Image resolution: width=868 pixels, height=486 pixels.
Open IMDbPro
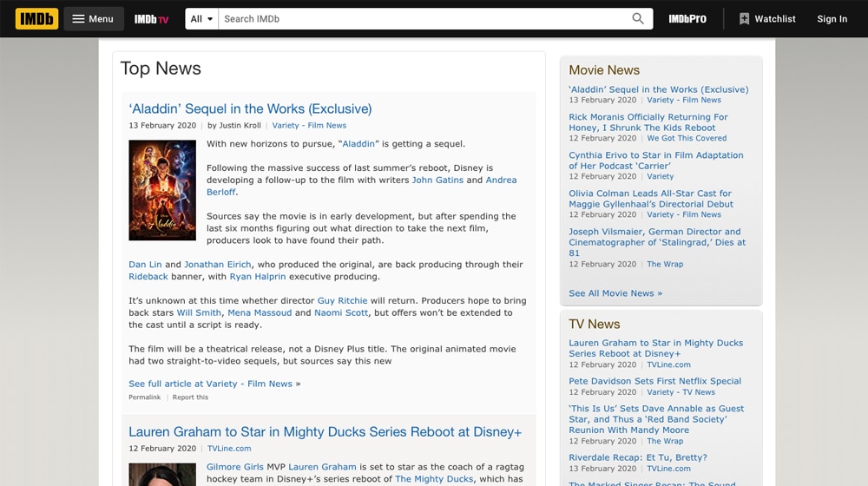tap(687, 19)
